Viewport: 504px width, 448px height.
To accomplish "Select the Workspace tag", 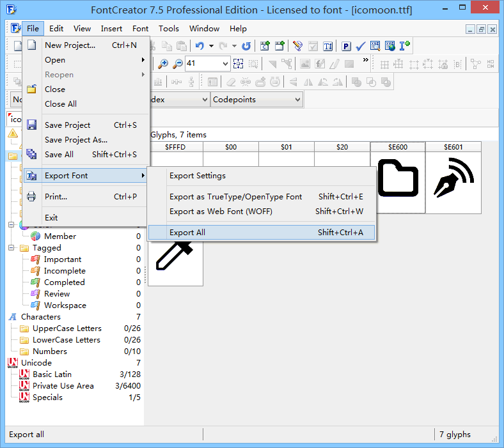I will (65, 305).
